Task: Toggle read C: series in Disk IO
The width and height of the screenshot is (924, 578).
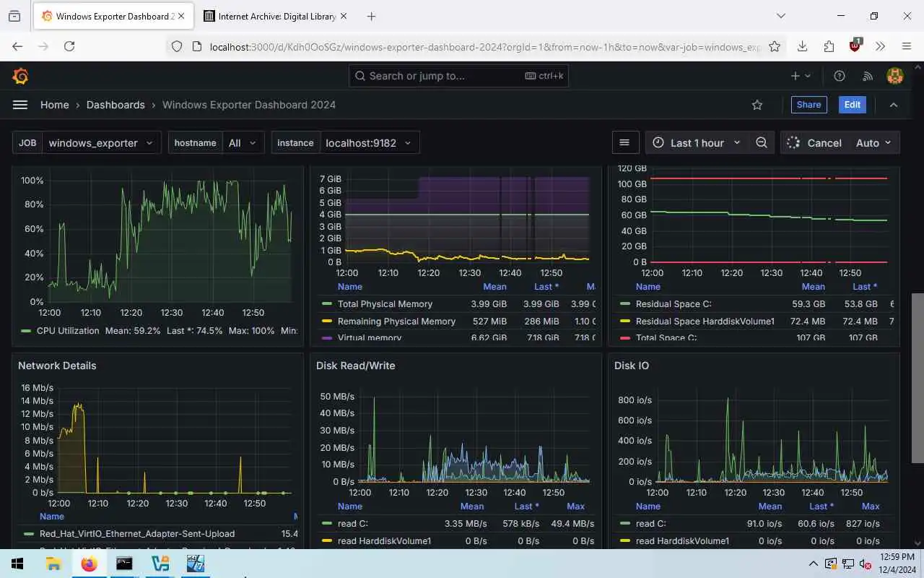Action: coord(651,524)
